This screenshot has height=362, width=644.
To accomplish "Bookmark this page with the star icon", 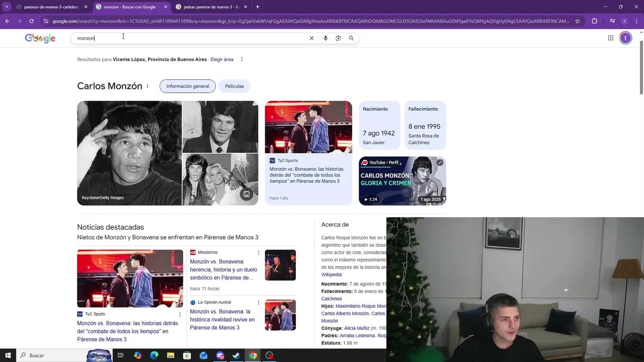I will (578, 21).
